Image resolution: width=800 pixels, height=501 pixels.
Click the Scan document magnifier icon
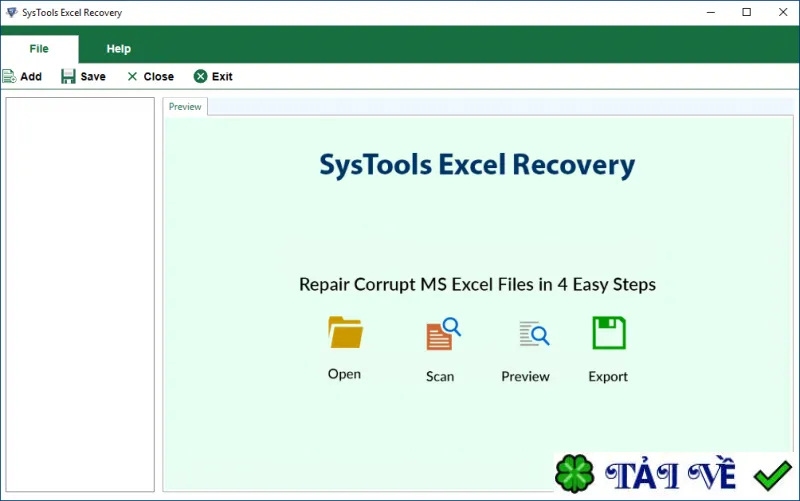tap(443, 334)
